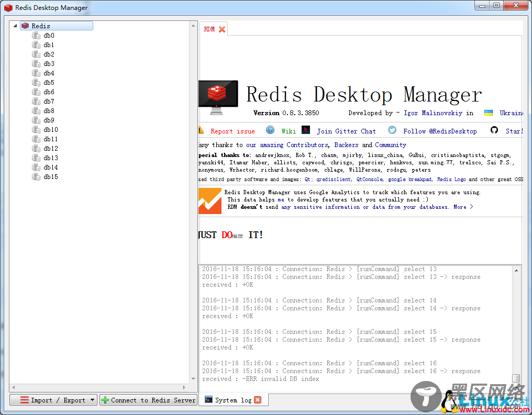The height and width of the screenshot is (415, 532).
Task: Click the db6 database icon
Action: (36, 92)
